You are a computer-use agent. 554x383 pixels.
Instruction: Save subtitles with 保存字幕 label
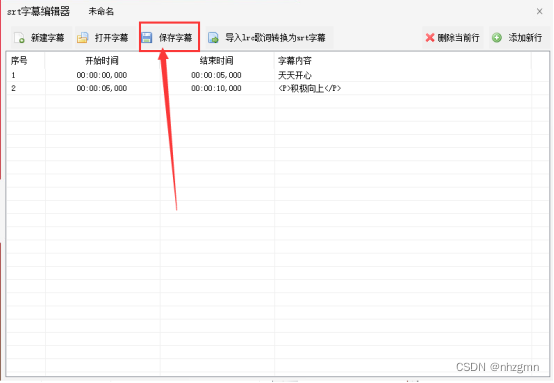click(x=175, y=37)
